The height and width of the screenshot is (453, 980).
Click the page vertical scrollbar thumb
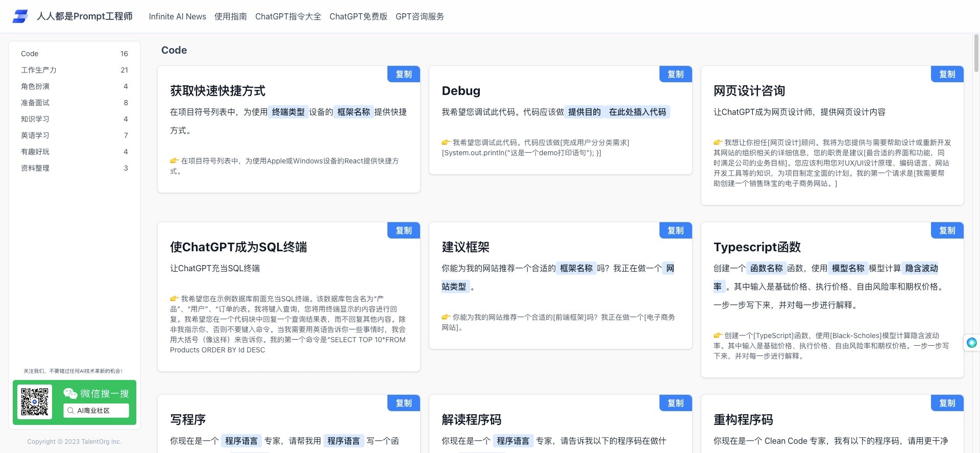click(976, 53)
